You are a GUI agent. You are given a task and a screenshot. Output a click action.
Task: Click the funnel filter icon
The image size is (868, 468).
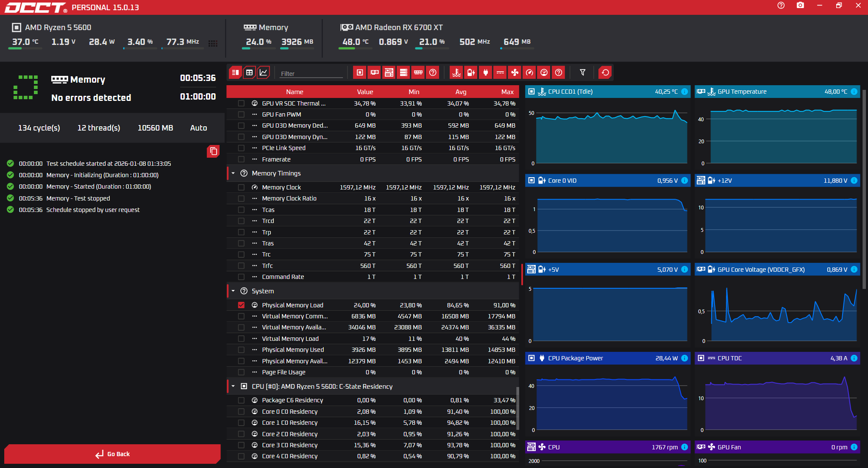(583, 72)
